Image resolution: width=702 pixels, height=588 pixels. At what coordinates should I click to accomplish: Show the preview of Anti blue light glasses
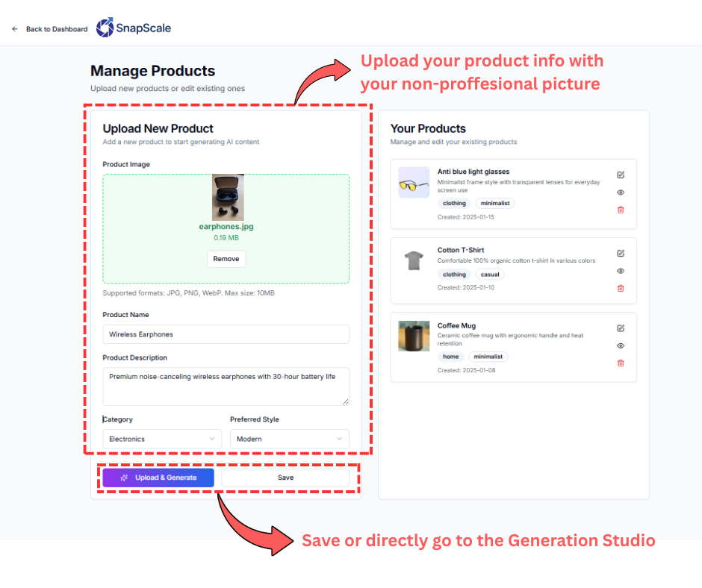[x=620, y=192]
